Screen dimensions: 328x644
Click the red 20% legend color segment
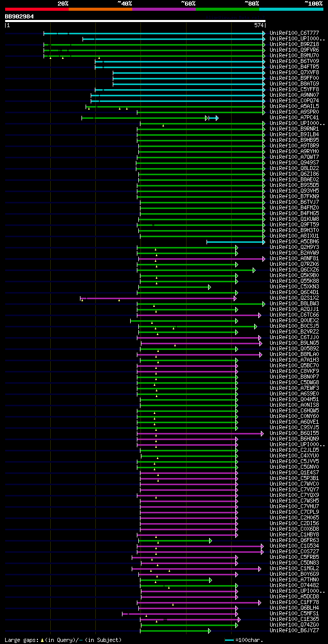tap(37, 9)
